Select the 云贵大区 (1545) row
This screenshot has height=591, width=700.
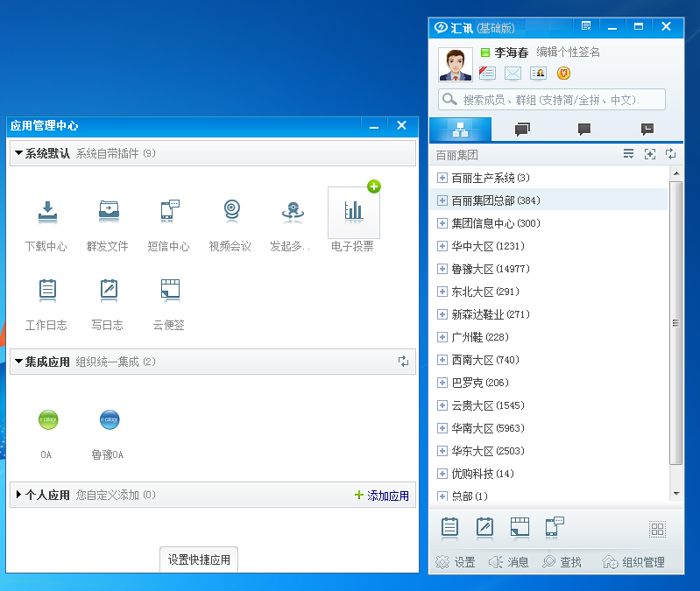[x=548, y=405]
